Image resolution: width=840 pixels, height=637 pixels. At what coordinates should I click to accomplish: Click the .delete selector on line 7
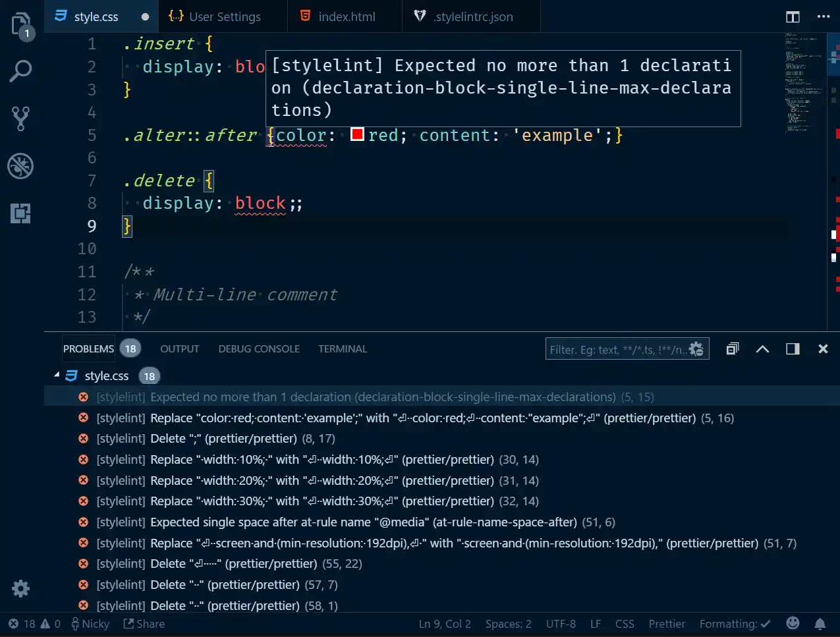[x=159, y=180]
